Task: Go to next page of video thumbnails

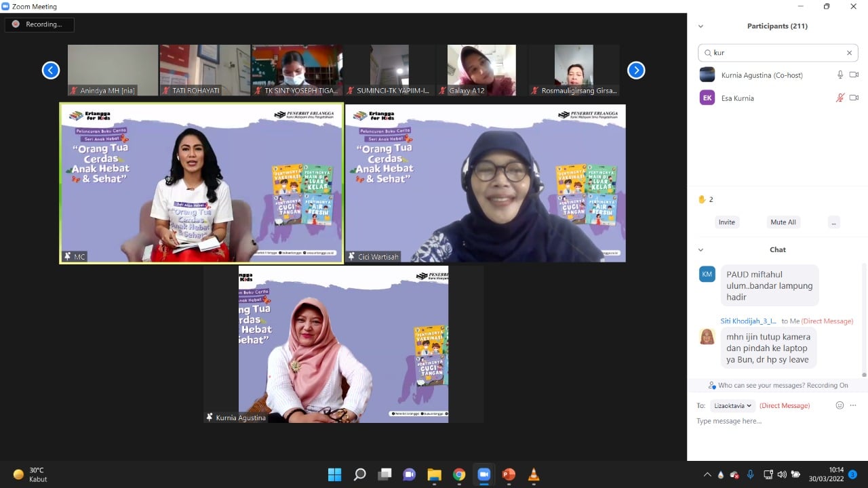Action: coord(635,70)
